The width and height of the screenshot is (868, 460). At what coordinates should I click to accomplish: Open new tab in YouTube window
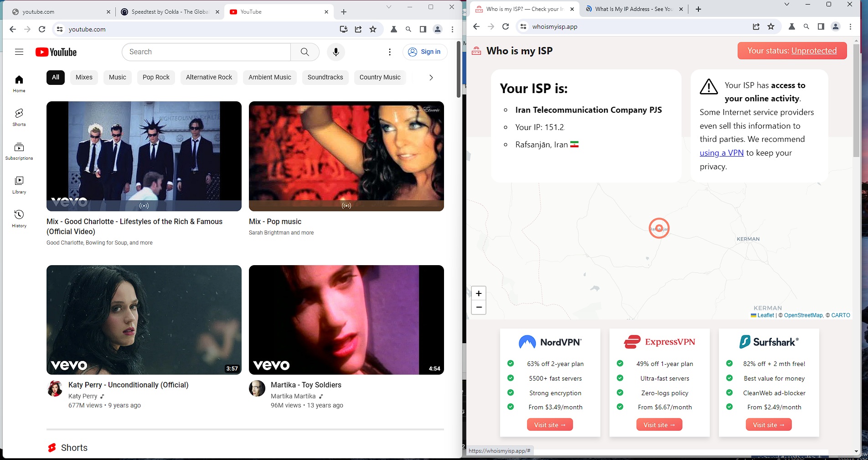coord(344,12)
